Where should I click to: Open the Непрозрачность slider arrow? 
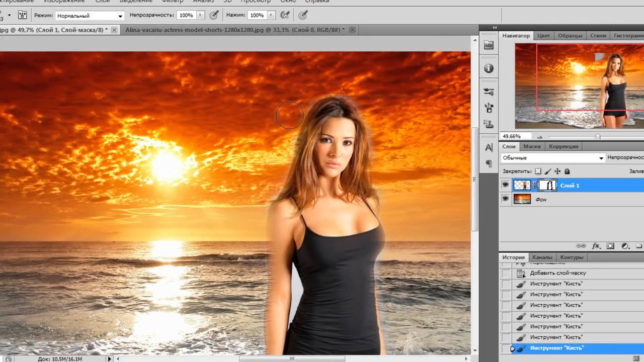[x=201, y=16]
